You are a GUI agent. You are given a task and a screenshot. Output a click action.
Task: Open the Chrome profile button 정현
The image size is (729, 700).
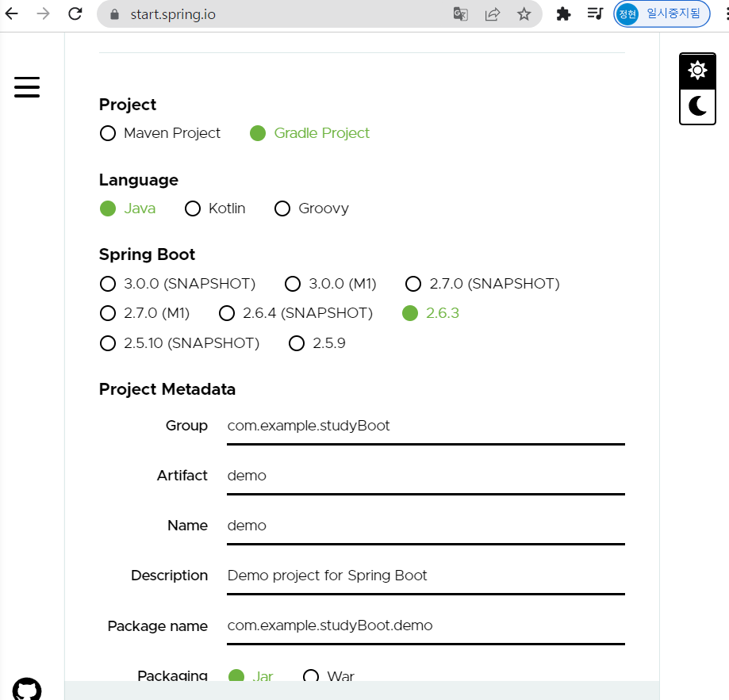(x=662, y=14)
